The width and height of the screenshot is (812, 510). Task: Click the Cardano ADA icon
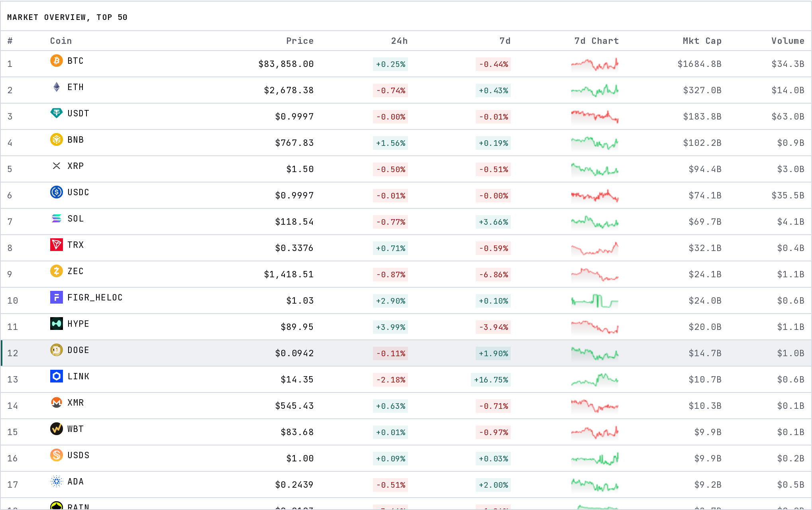pyautogui.click(x=57, y=481)
